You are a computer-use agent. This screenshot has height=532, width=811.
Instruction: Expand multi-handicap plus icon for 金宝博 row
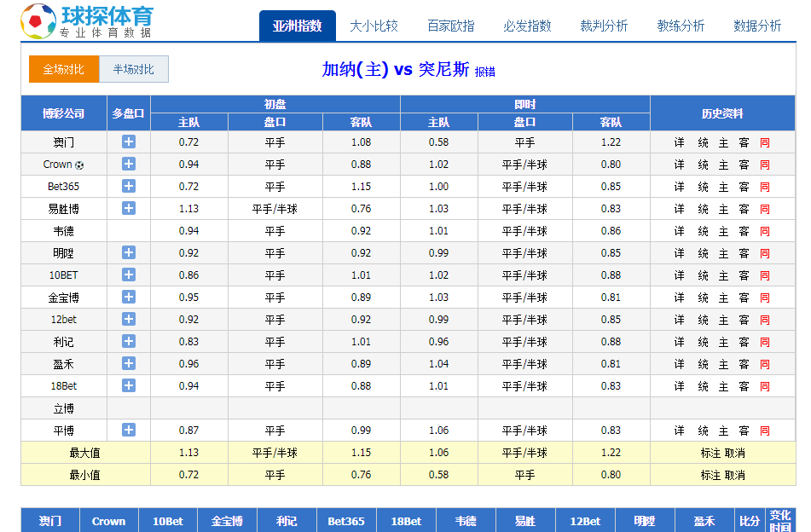pos(129,297)
